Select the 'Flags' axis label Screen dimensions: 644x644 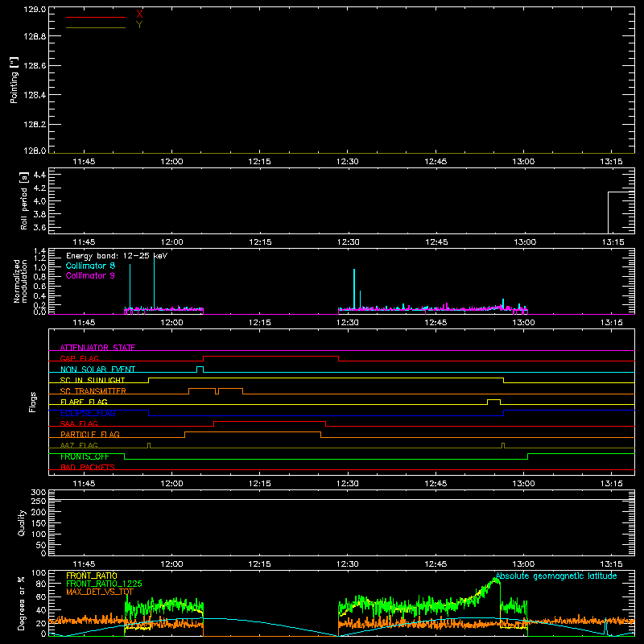coord(32,402)
